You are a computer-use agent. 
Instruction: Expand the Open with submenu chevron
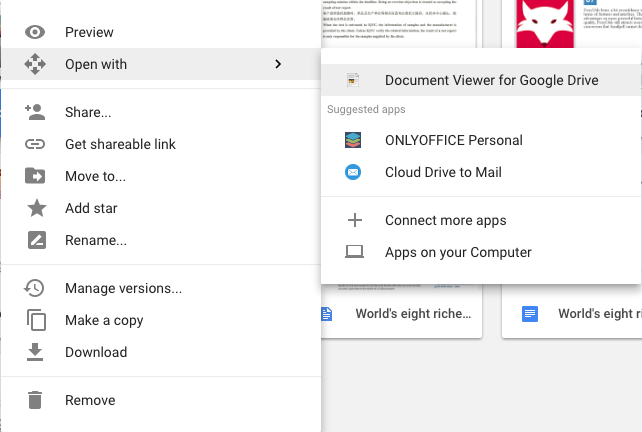(x=277, y=64)
